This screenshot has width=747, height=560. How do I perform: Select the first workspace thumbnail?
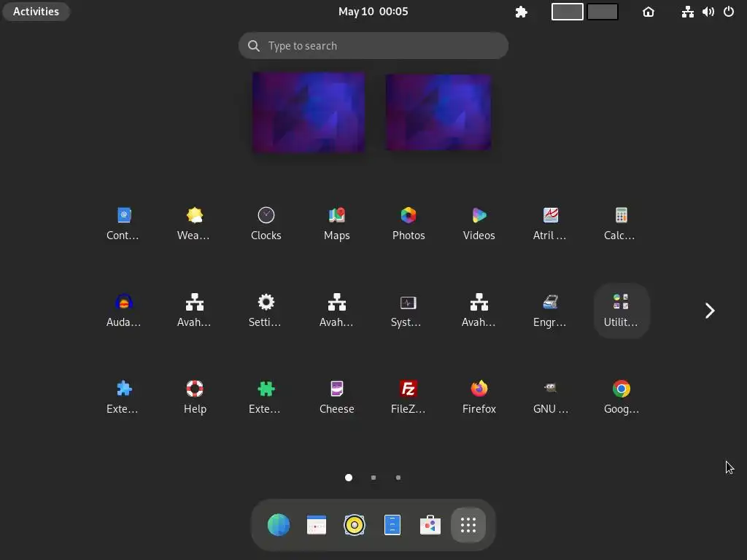[x=309, y=112]
